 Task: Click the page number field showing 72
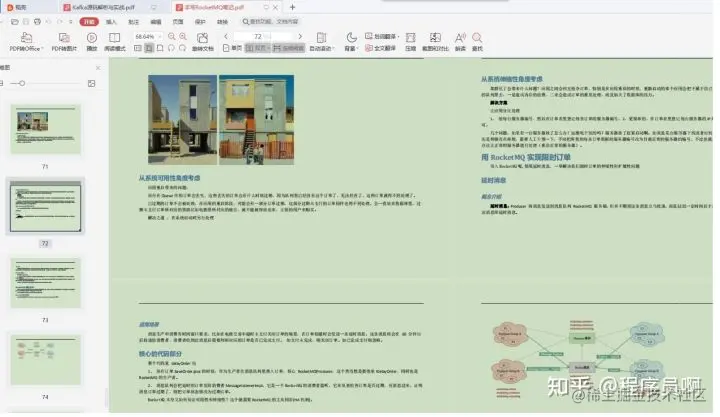point(264,36)
